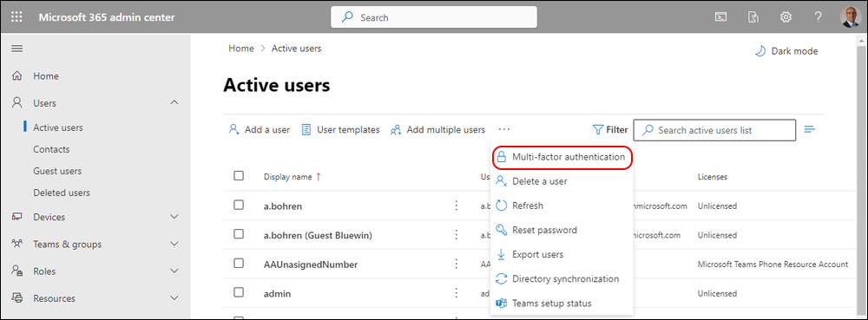Open the a.bohren user name
Screen dimensions: 868x320
[283, 206]
